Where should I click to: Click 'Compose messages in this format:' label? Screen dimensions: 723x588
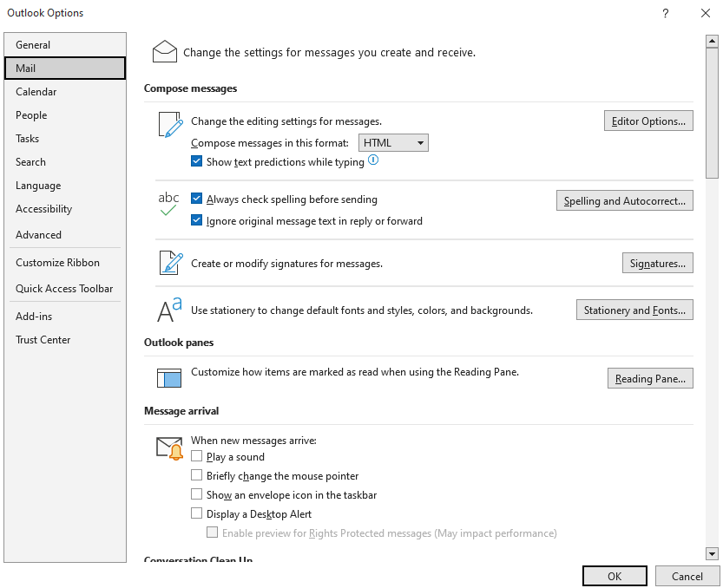[270, 143]
